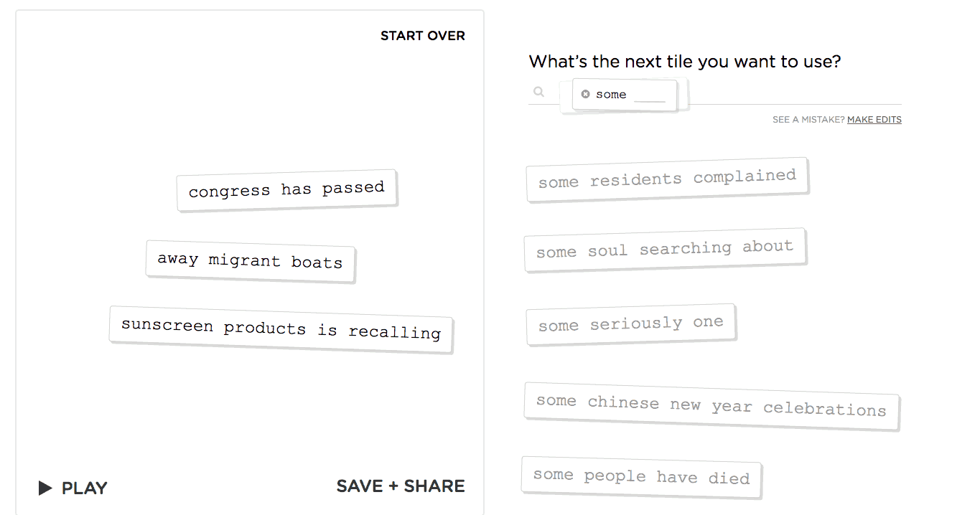Choose the 'some people have died' tile

[640, 477]
